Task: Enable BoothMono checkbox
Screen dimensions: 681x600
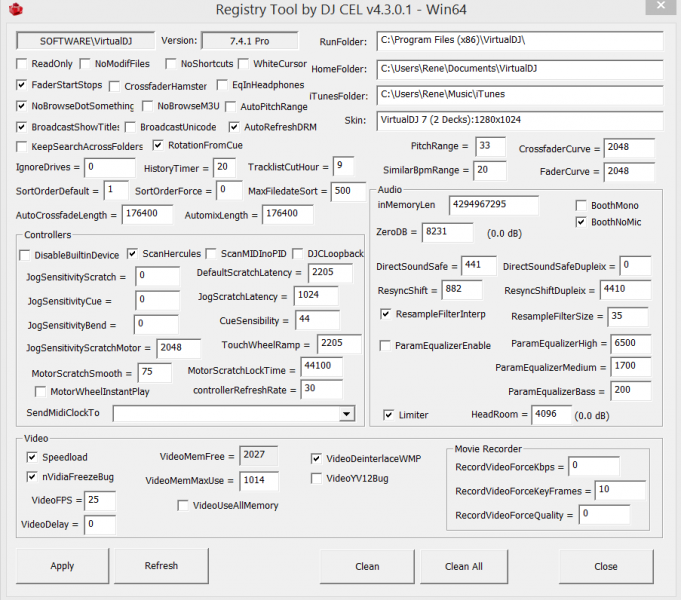Action: (x=581, y=205)
